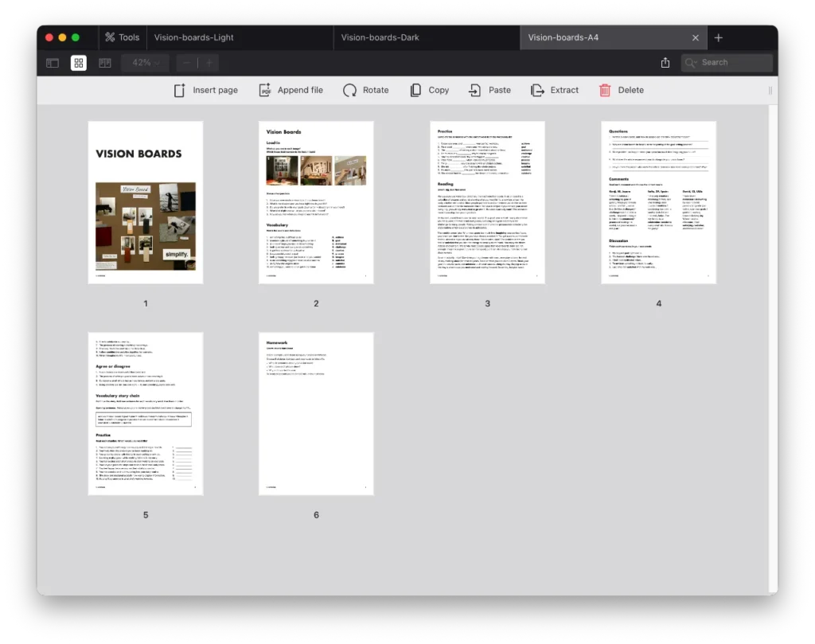Click the Paste page icon

(474, 90)
